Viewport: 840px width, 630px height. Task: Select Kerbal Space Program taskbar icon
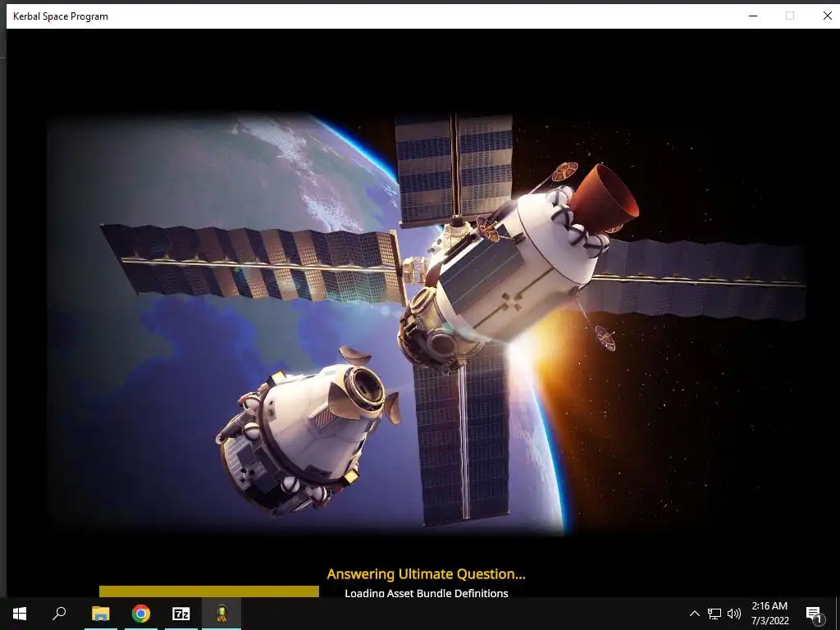(221, 614)
